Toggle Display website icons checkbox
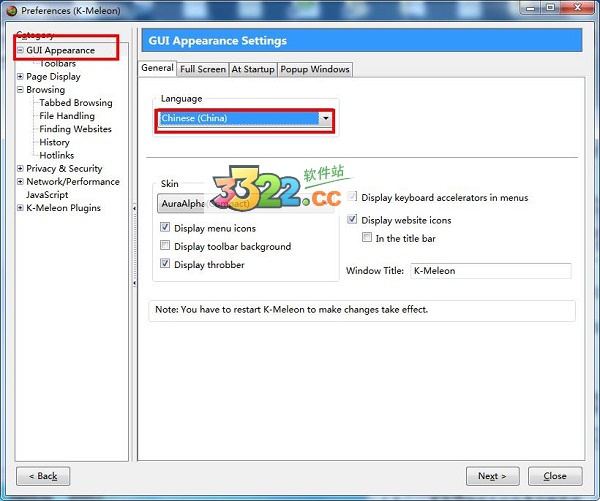Screen dimensions: 600x501 (352, 219)
